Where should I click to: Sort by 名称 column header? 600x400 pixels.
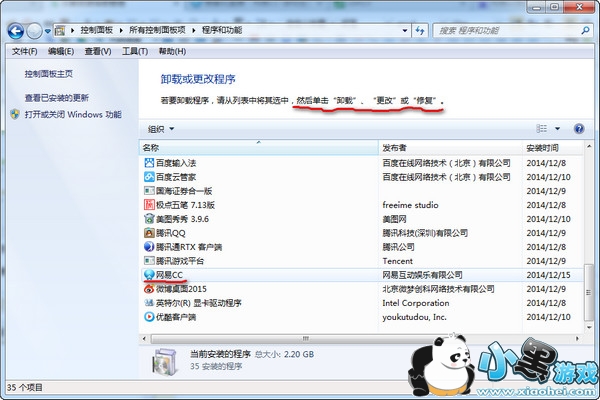point(259,148)
